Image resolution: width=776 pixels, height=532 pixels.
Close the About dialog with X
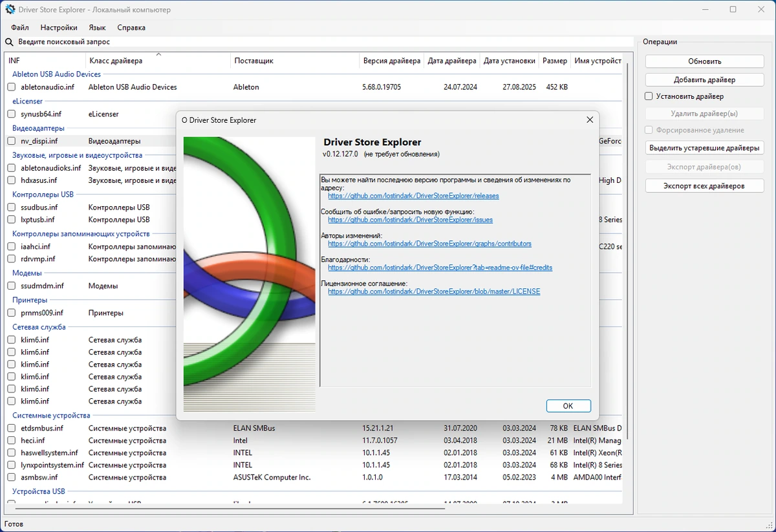tap(590, 120)
